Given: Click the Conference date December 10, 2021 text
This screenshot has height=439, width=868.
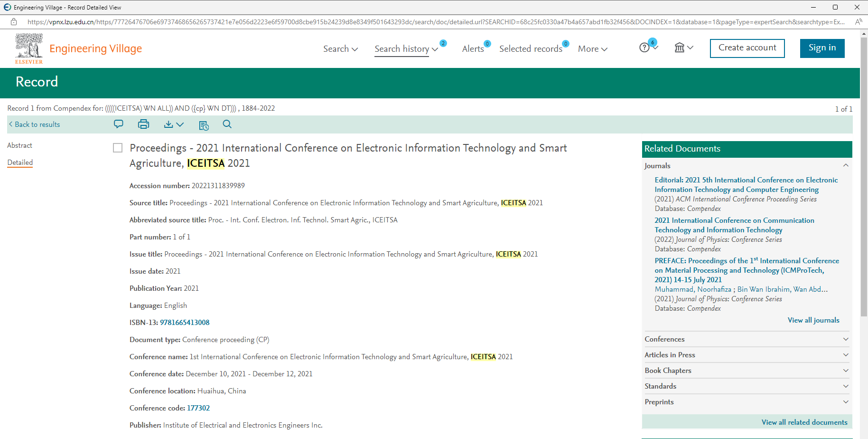Looking at the screenshot, I should tap(249, 374).
